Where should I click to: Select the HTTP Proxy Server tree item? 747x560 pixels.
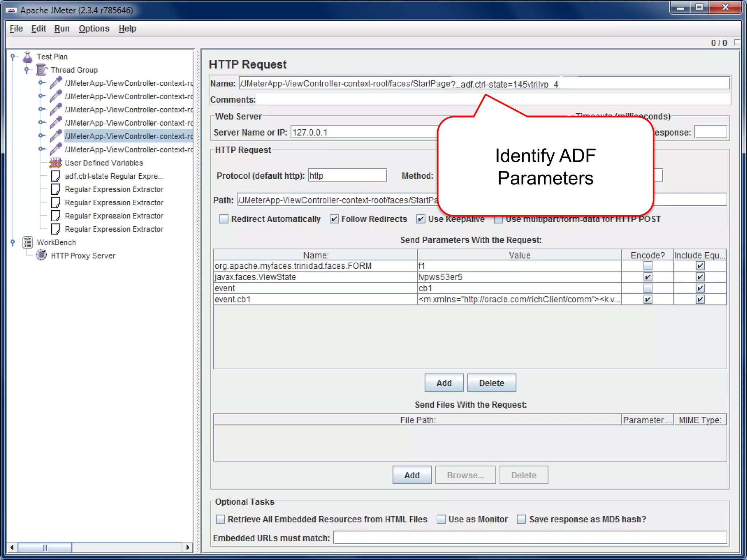point(83,256)
